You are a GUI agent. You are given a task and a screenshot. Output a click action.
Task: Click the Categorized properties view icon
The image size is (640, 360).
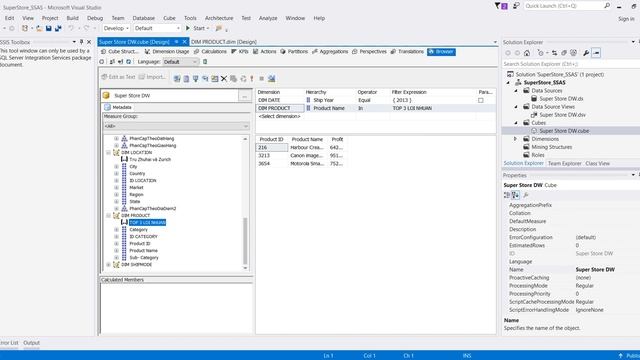[x=507, y=195]
